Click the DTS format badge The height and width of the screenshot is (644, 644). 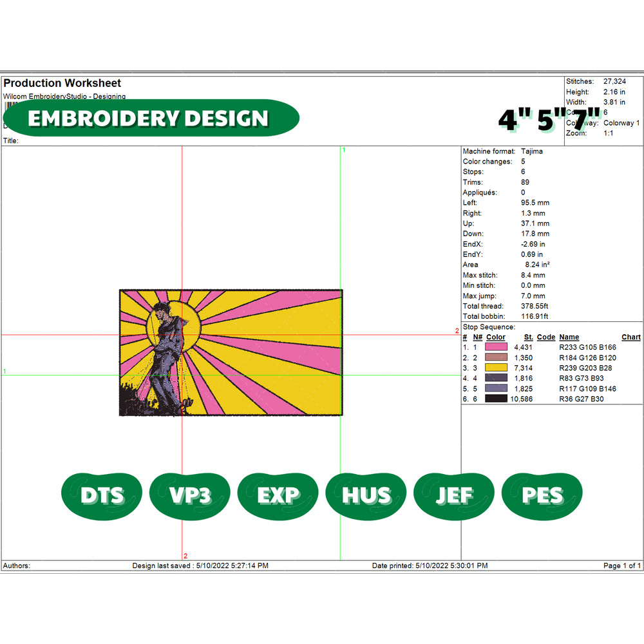[102, 495]
